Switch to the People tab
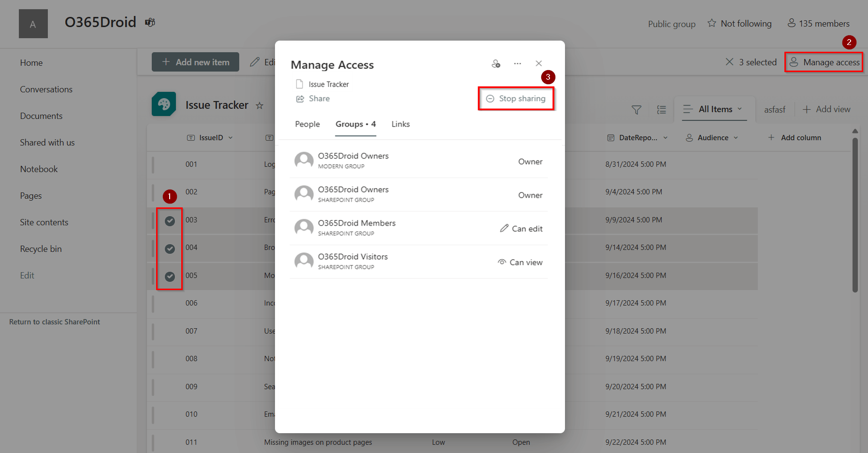 [307, 124]
